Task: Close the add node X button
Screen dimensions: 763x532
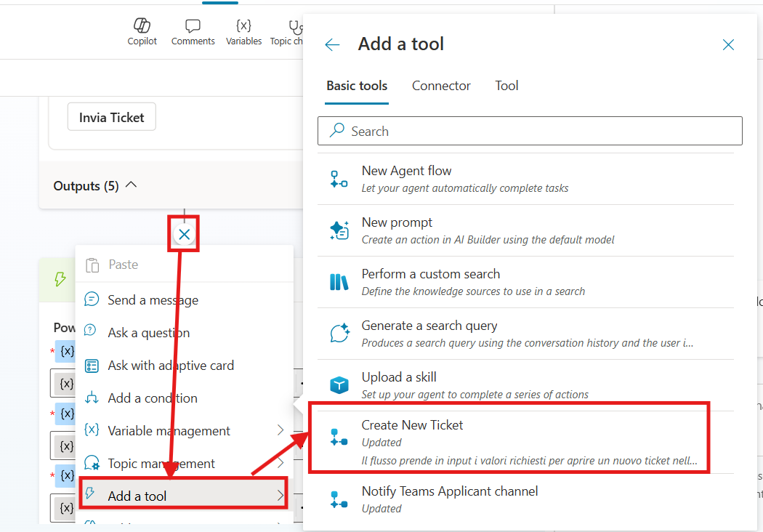Action: pos(185,234)
